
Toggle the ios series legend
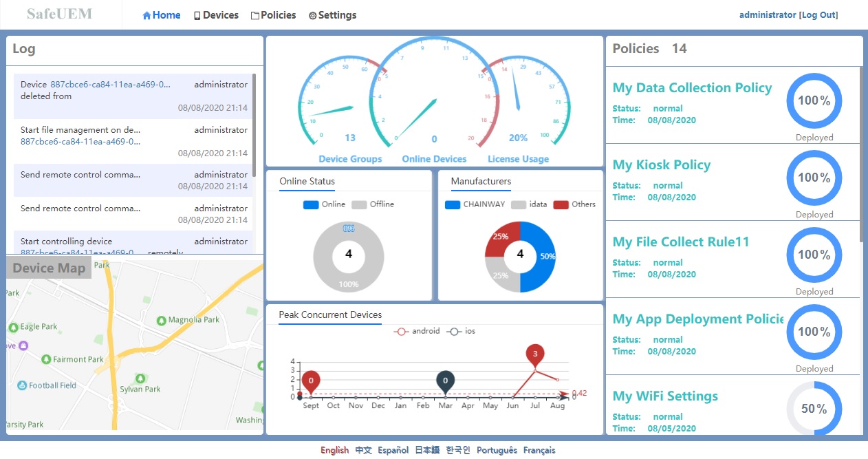click(461, 331)
